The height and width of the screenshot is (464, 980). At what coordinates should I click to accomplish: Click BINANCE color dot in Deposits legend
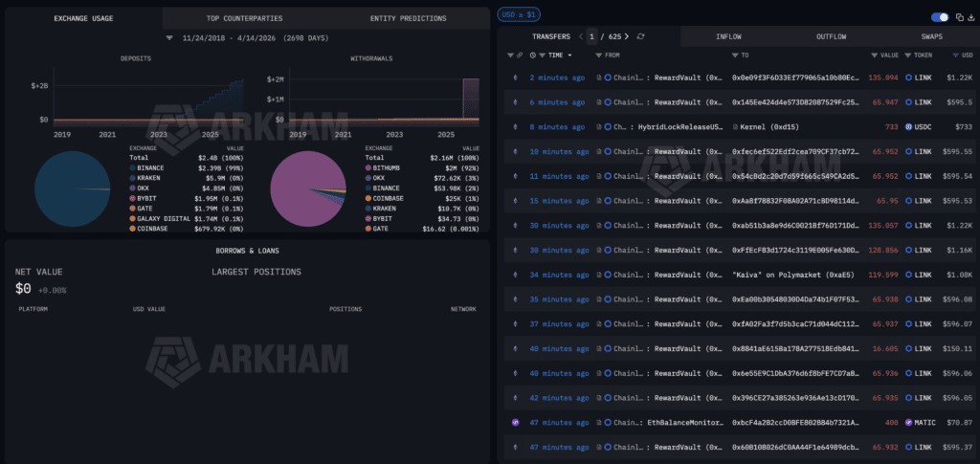coord(132,168)
